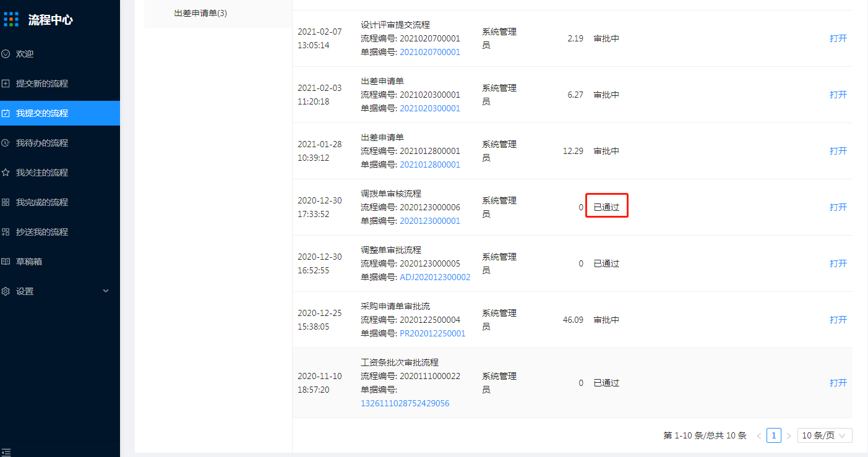Viewport: 868px width, 457px height.
Task: Open 我关注的流程 menu
Action: (60, 173)
